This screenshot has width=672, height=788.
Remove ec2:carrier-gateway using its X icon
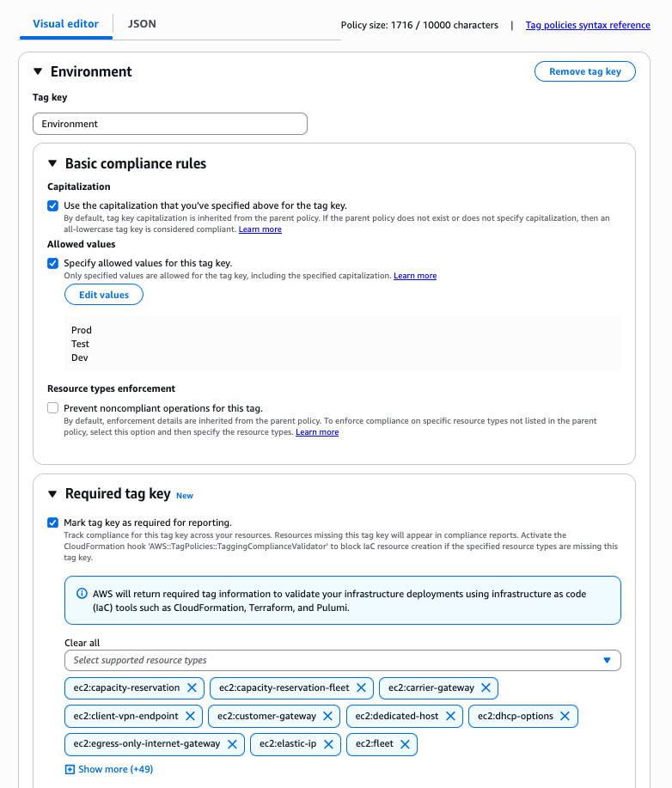(x=486, y=687)
